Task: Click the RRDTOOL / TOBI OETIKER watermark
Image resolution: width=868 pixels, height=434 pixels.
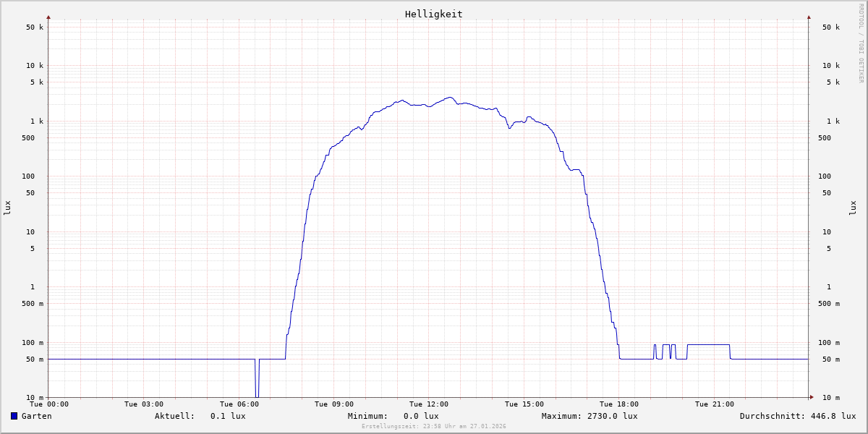Action: click(861, 43)
